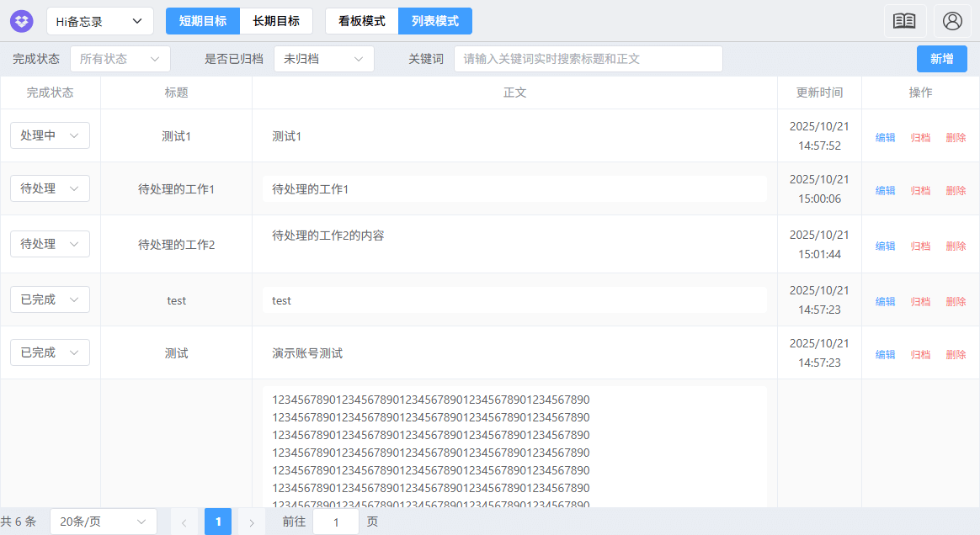980x535 pixels.
Task: Click 编辑 link for 待处理的工作1
Action: coord(885,190)
